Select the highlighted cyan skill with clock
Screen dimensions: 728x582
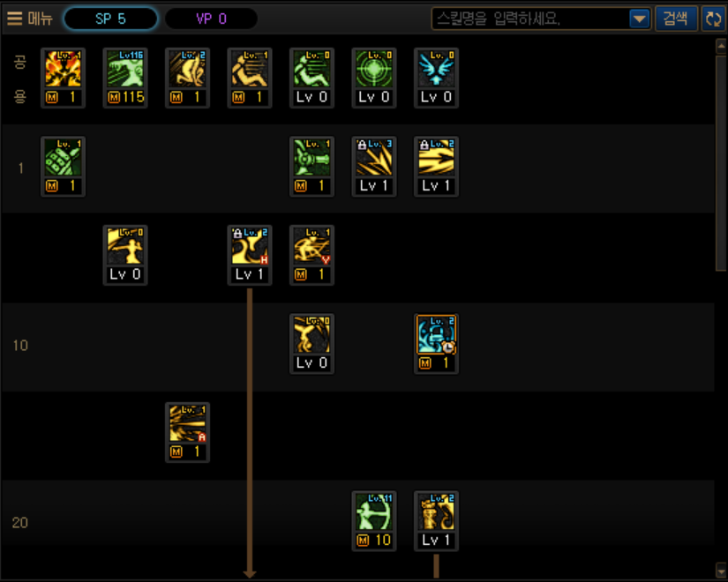pyautogui.click(x=436, y=335)
